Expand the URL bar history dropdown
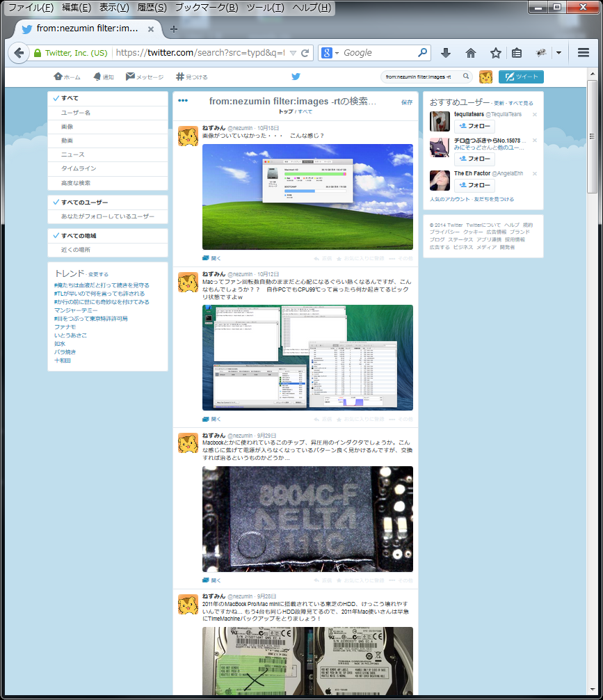The width and height of the screenshot is (603, 700). pos(294,53)
